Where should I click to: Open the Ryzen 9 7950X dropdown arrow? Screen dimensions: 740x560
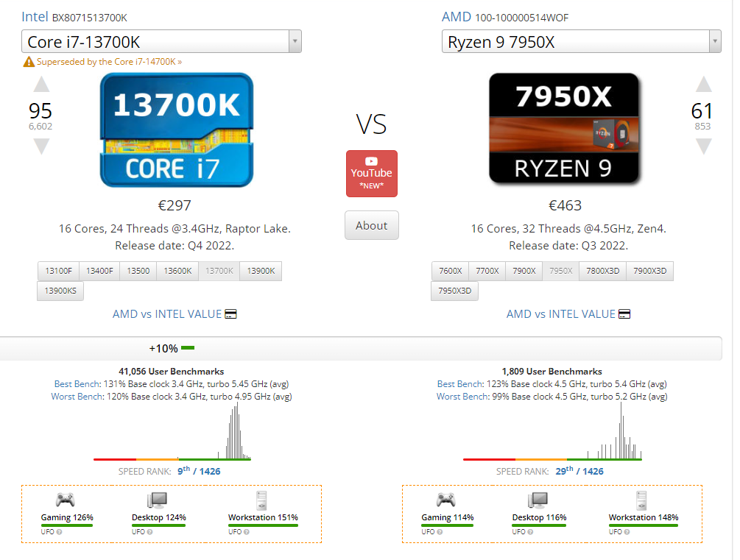715,41
